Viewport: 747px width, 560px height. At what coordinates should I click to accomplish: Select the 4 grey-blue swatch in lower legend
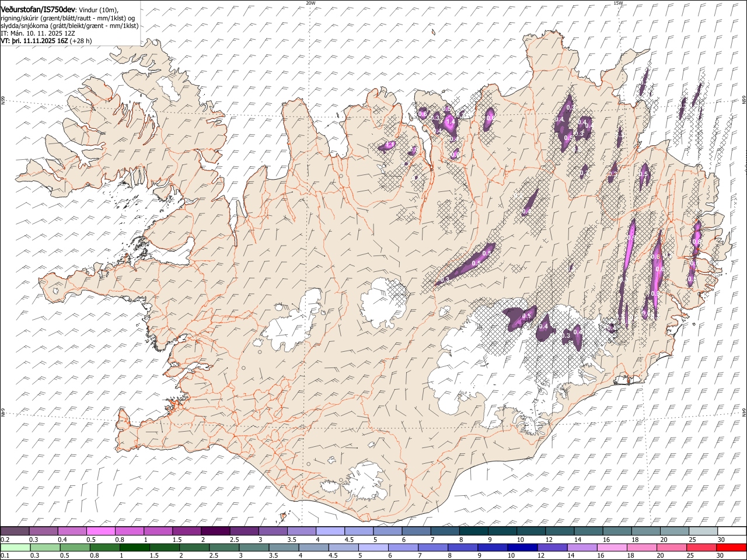[x=313, y=548]
